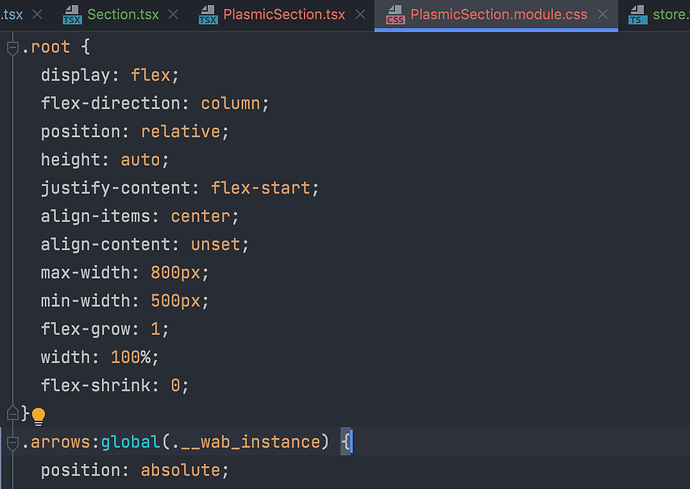The width and height of the screenshot is (690, 489).
Task: Click the yellow lightbulb quick-fix icon
Action: point(39,415)
